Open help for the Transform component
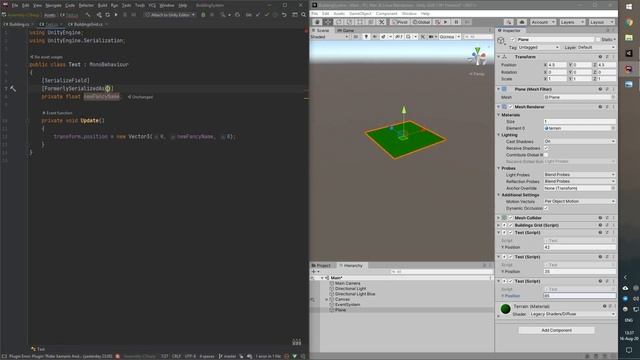Screen dimensions: 640x360 600,57
